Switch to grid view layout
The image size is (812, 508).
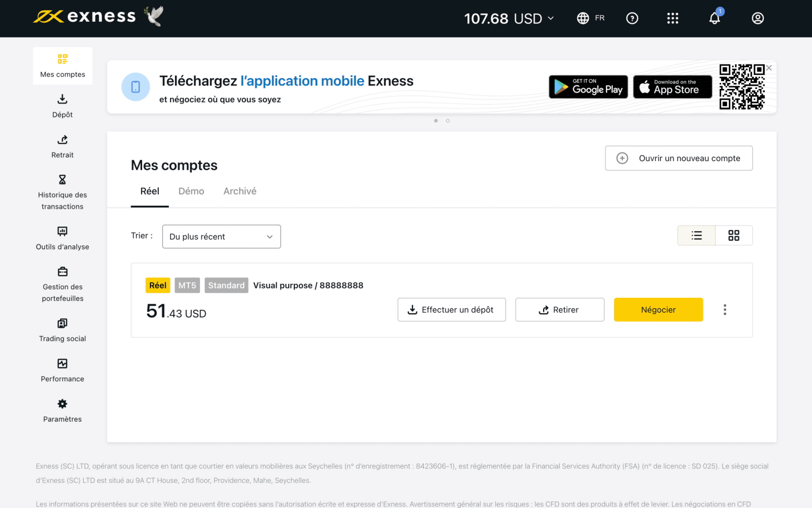point(734,235)
